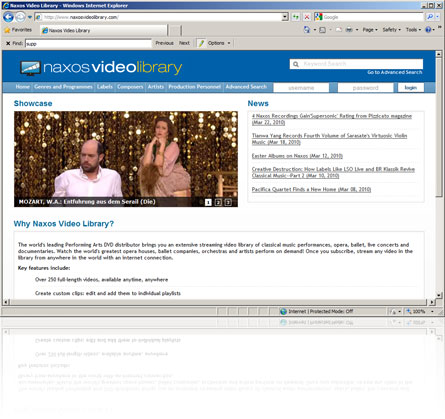Open the Safety menu dropdown
This screenshot has height=419, width=445.
coord(392,30)
